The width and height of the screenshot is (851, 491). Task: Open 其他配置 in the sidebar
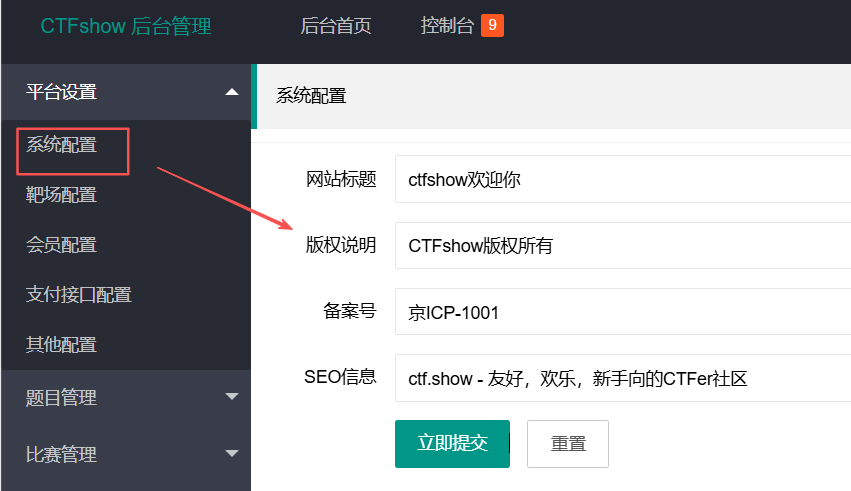point(61,345)
